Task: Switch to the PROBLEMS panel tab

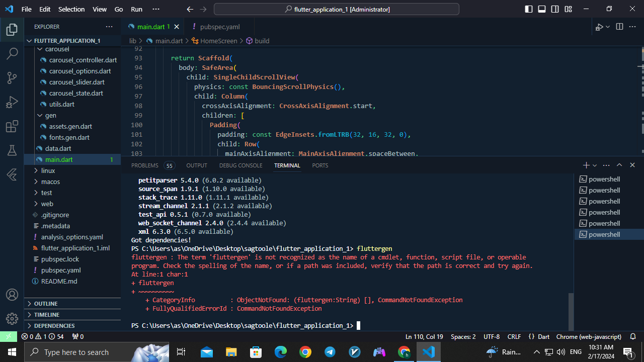Action: (152, 165)
